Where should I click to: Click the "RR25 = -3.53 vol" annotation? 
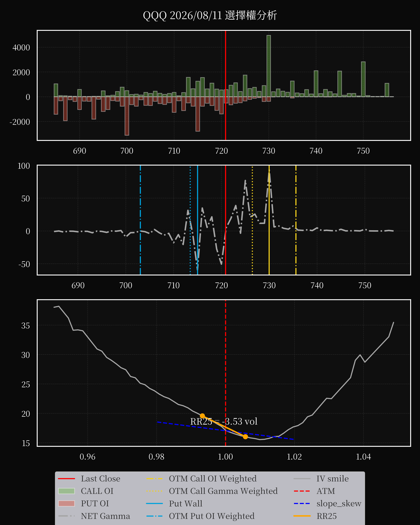click(224, 422)
